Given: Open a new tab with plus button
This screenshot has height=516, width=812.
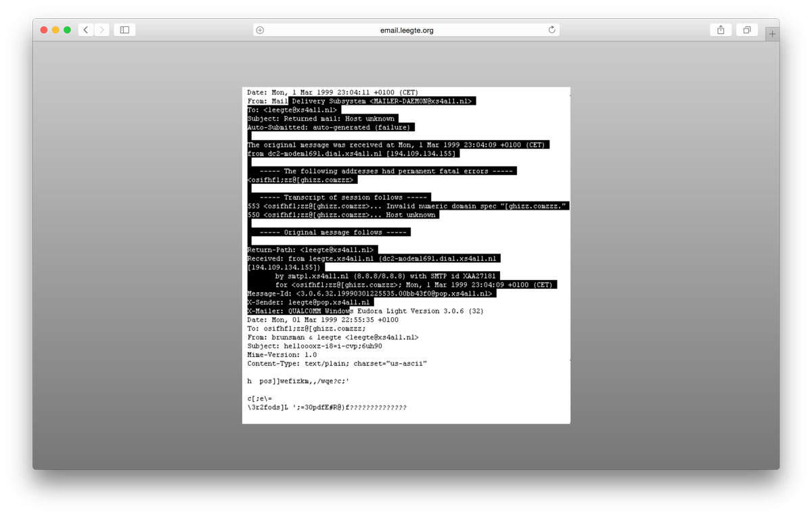Looking at the screenshot, I should pos(772,34).
